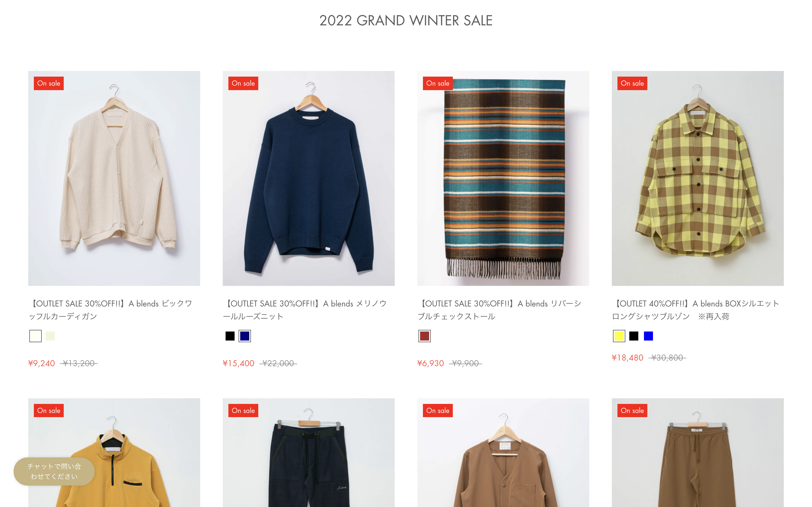Open the yellow check shirt blouson image
The image size is (812, 507).
click(698, 178)
